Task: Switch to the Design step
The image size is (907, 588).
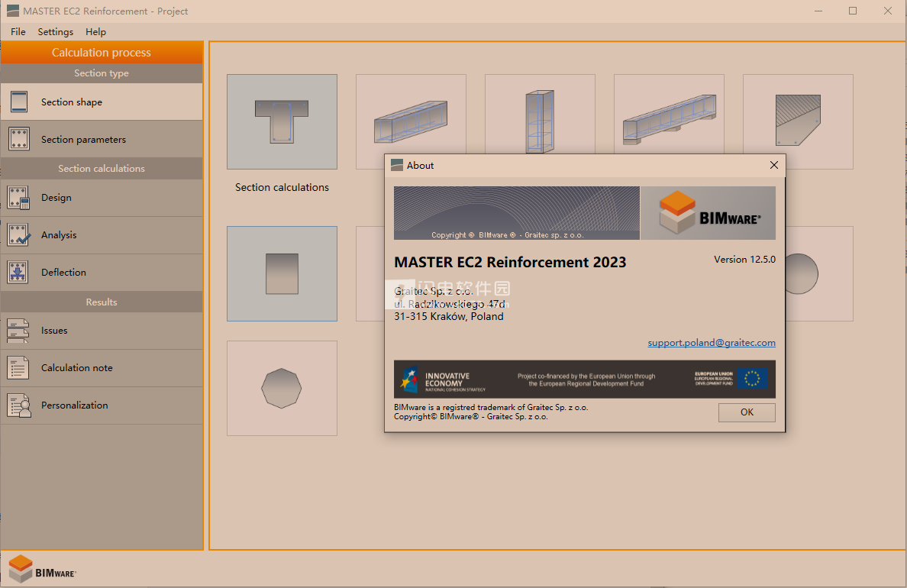Action: (x=102, y=198)
